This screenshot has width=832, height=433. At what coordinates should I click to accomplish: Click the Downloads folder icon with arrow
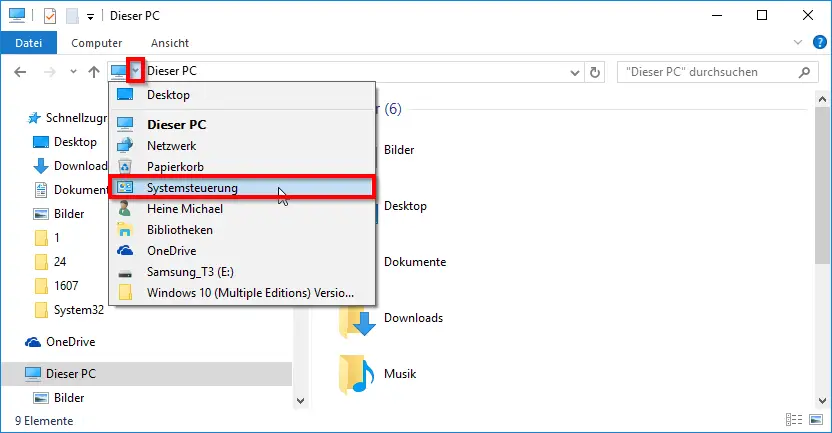pos(357,320)
